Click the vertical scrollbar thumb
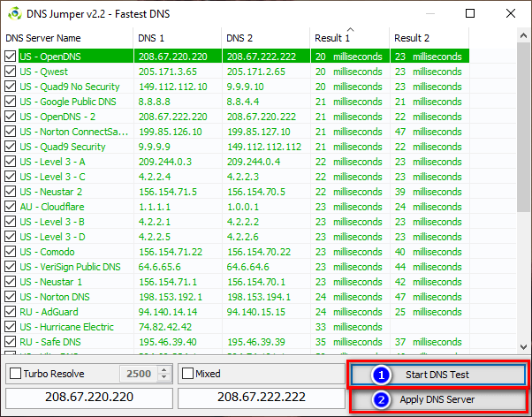532x417 pixels. (x=523, y=127)
